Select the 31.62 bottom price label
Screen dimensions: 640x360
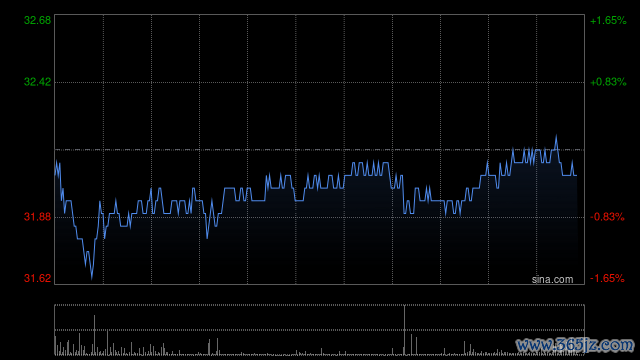click(x=37, y=278)
